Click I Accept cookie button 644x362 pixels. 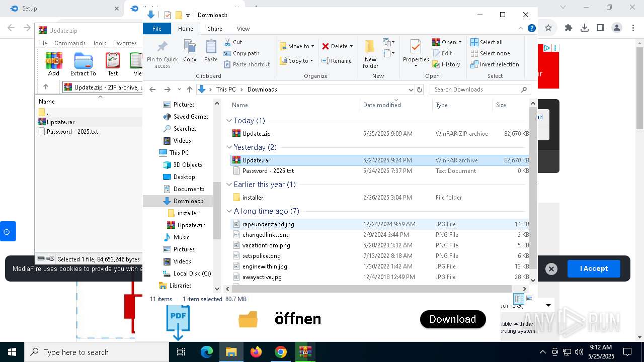click(x=594, y=269)
